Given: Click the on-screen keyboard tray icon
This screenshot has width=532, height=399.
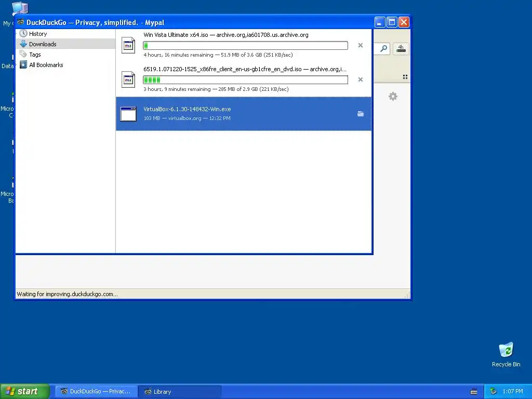Looking at the screenshot, I should pyautogui.click(x=474, y=392).
